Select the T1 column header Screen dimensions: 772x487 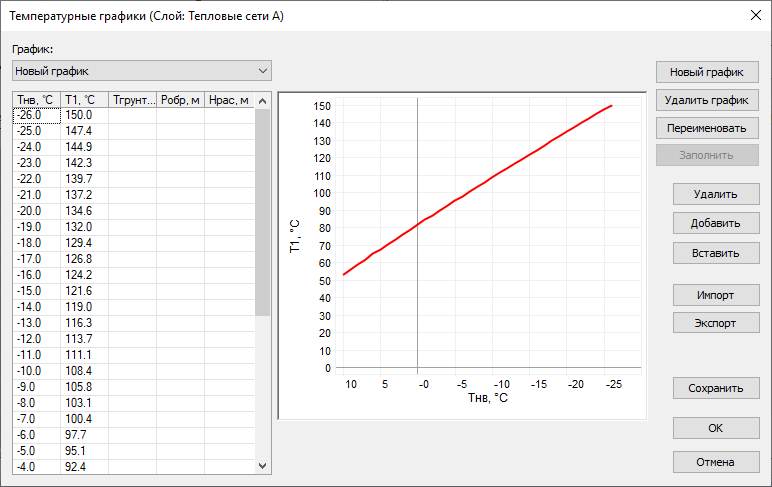coord(84,100)
